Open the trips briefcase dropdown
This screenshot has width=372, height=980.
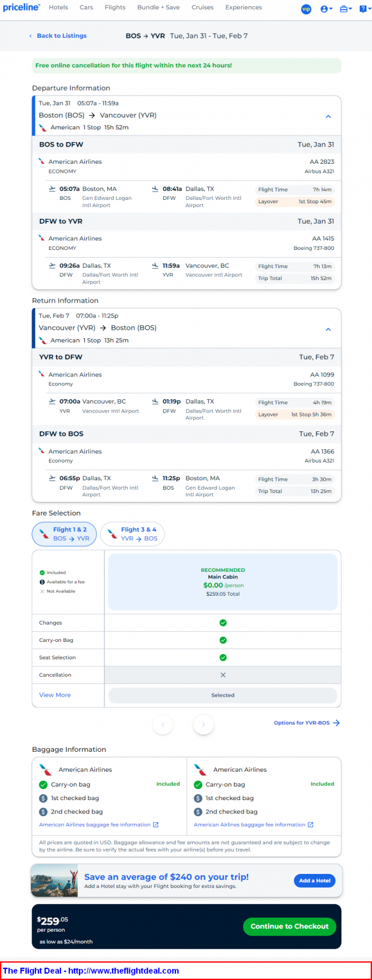pyautogui.click(x=346, y=9)
